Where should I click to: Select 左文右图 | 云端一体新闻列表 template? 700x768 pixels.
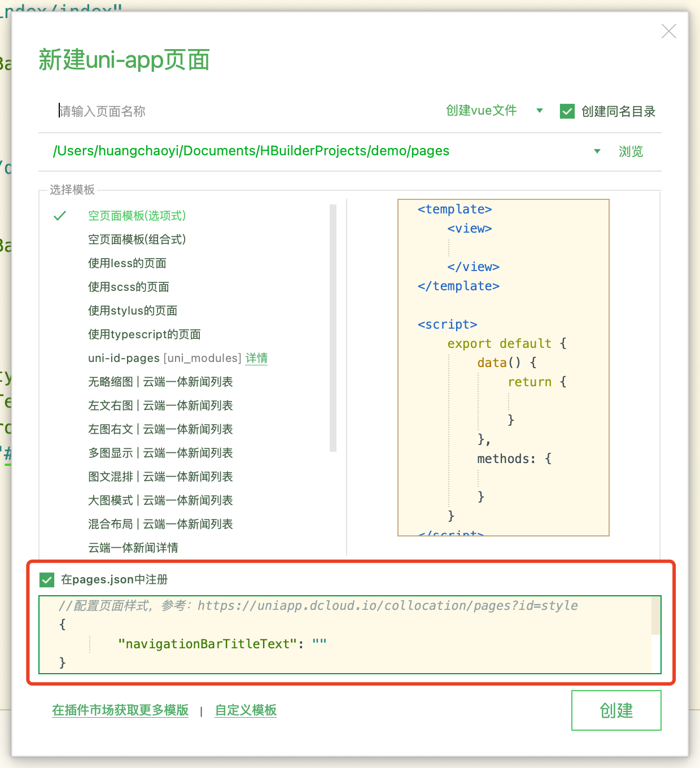[160, 405]
